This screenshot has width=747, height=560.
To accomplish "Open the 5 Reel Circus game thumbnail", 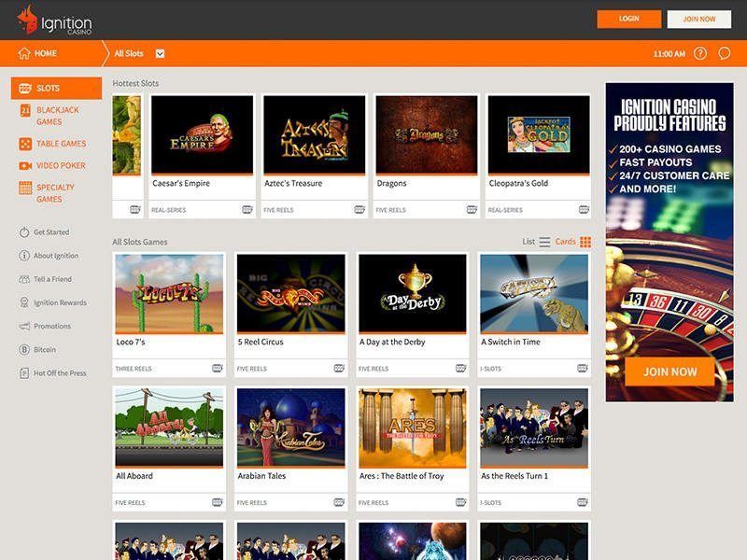I will pyautogui.click(x=291, y=293).
